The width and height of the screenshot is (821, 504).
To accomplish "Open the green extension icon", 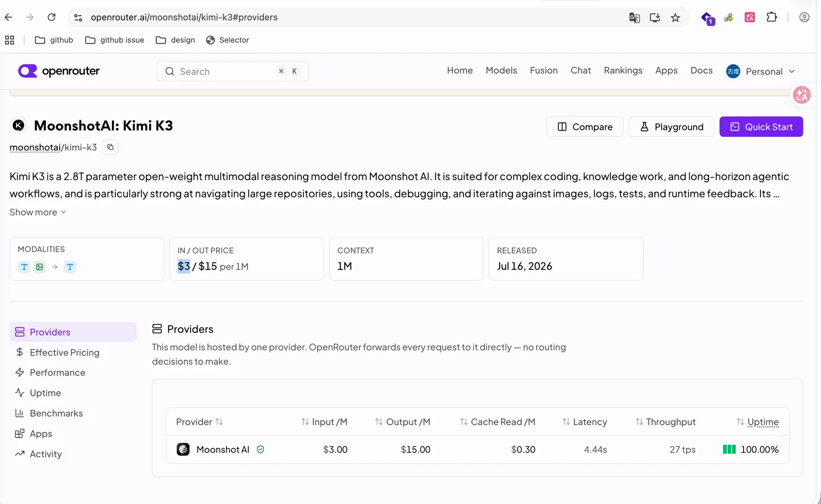I will coord(728,18).
